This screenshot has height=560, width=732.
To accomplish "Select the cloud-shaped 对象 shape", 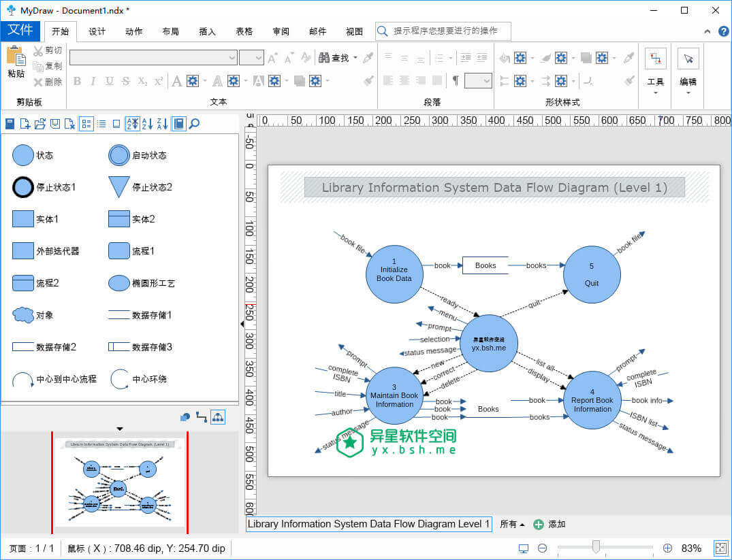I will click(x=23, y=315).
